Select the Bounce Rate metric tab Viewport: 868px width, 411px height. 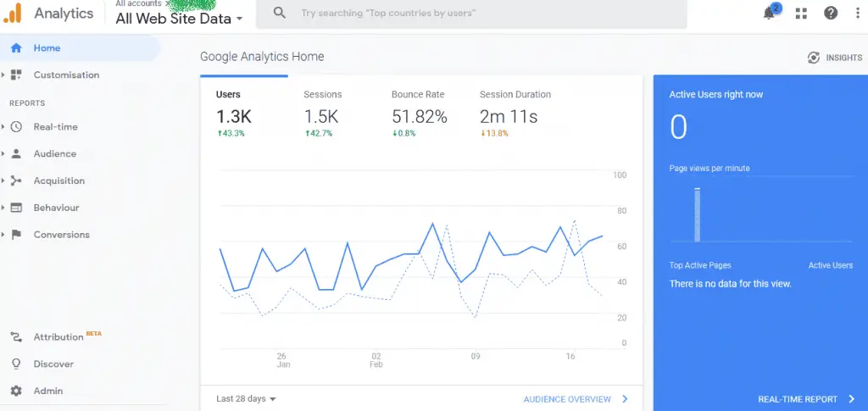click(419, 114)
